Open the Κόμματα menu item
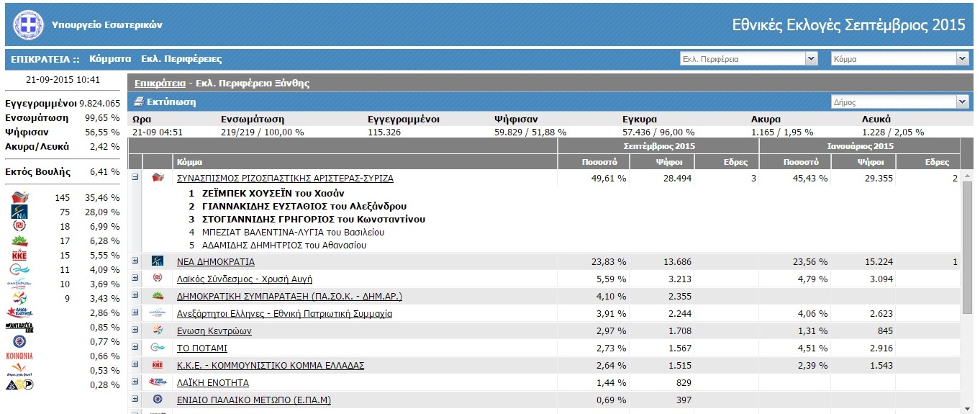 point(110,59)
